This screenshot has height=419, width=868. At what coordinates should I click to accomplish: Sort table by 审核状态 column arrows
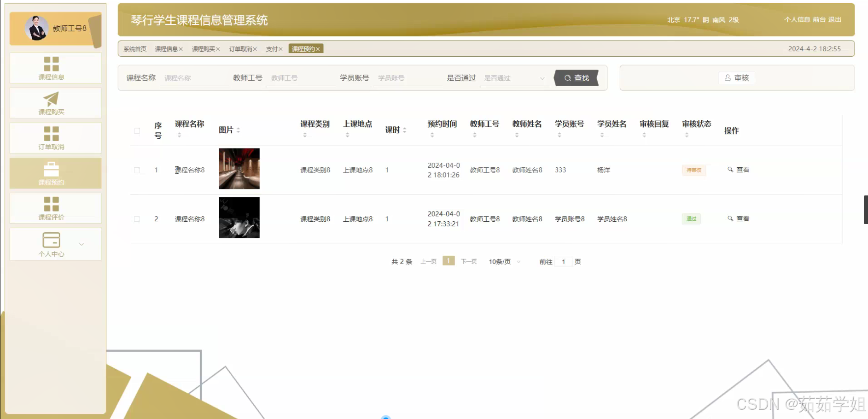coord(687,135)
